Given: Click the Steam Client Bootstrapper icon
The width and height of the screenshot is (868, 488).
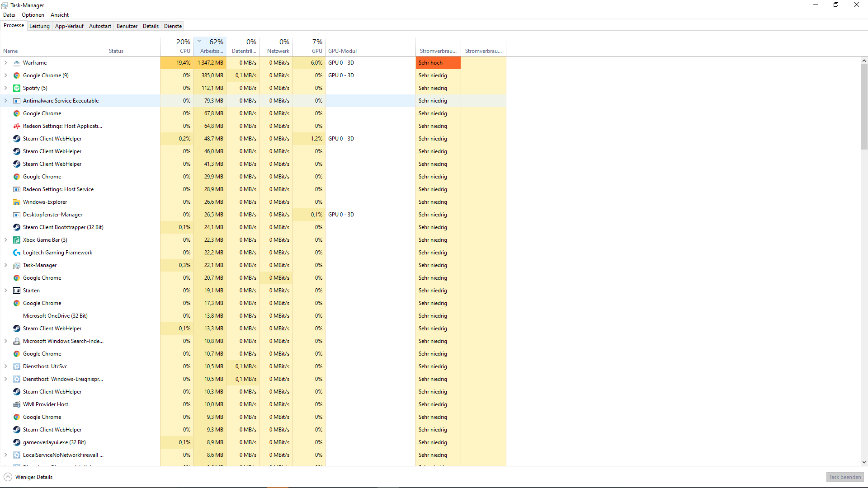Looking at the screenshot, I should coord(17,227).
